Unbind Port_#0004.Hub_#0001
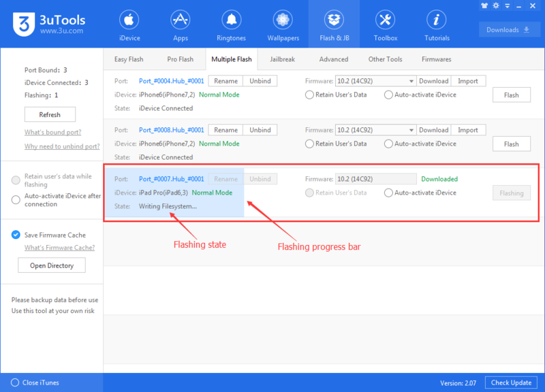The height and width of the screenshot is (392, 545). click(260, 81)
